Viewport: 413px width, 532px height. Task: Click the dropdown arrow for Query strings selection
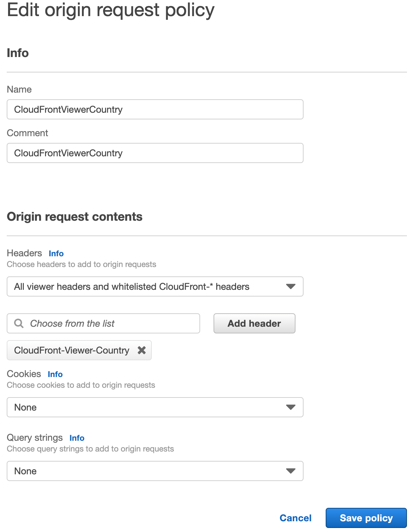[291, 471]
